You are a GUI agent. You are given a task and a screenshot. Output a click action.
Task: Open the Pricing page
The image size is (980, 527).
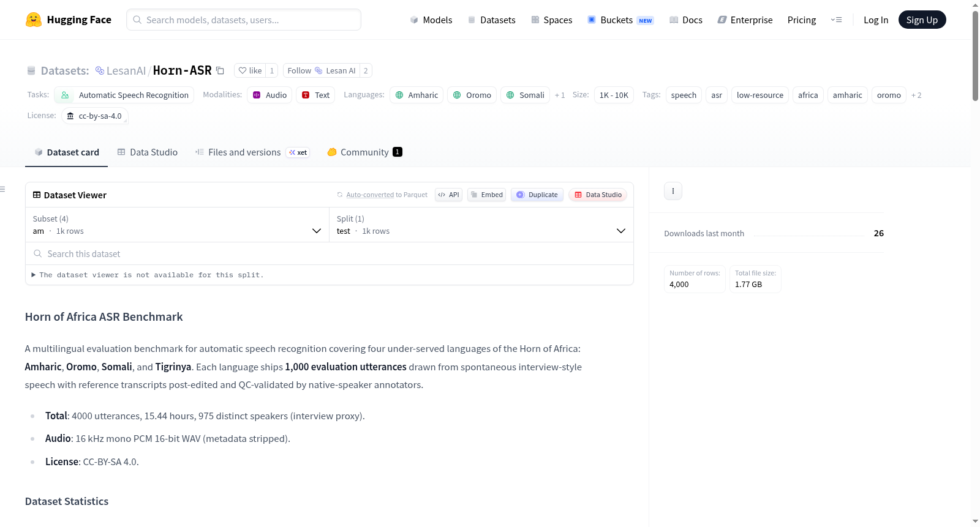click(x=802, y=20)
